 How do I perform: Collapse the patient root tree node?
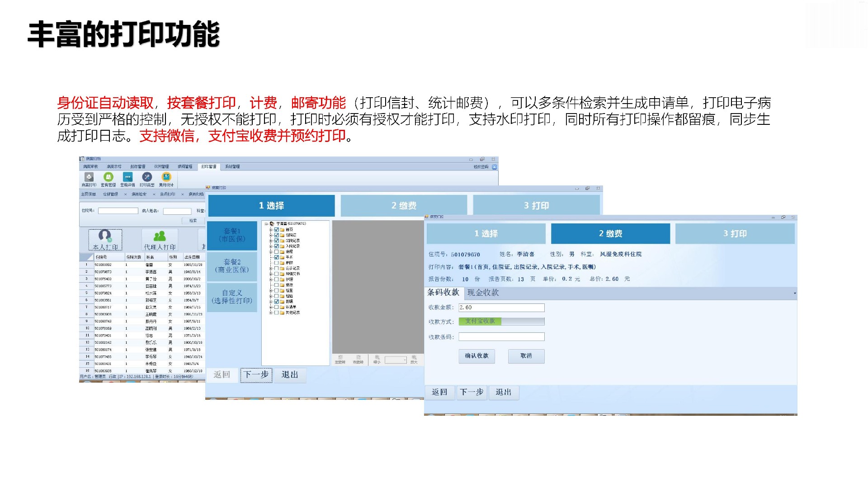click(x=266, y=224)
